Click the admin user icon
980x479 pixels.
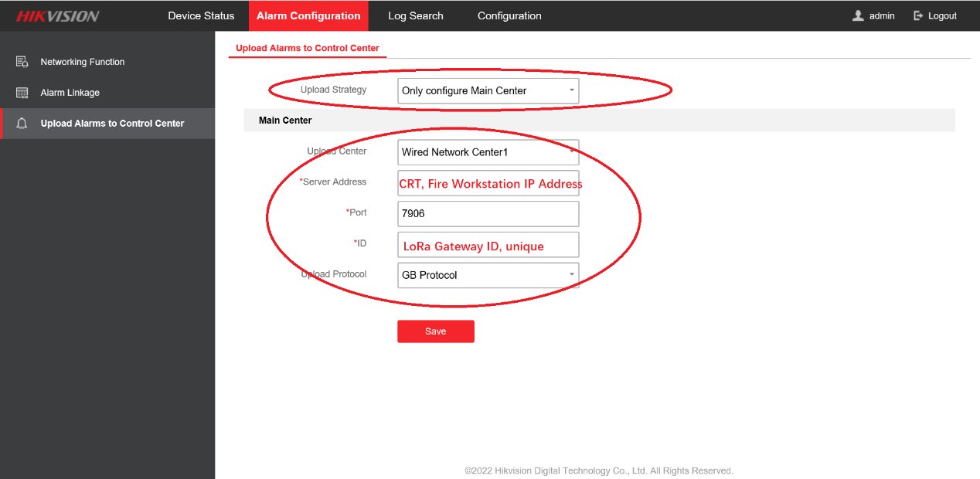click(x=858, y=15)
